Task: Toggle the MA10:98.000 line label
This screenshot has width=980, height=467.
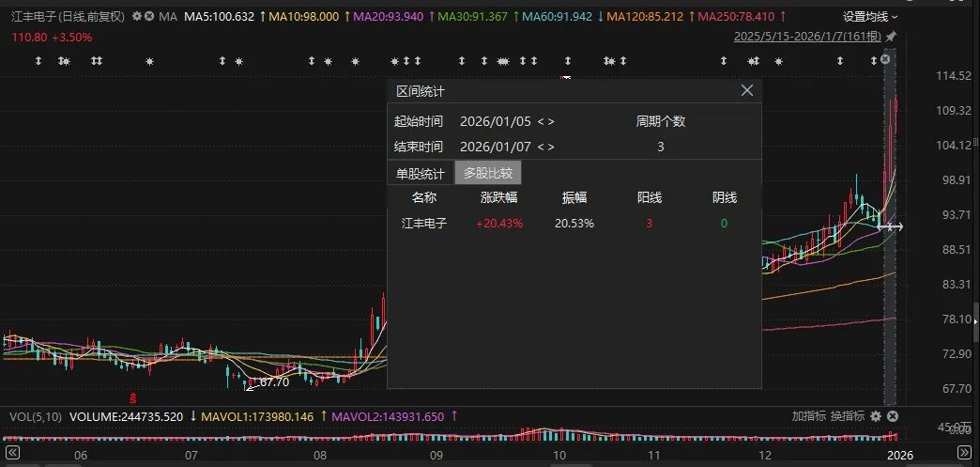Action: coord(304,17)
